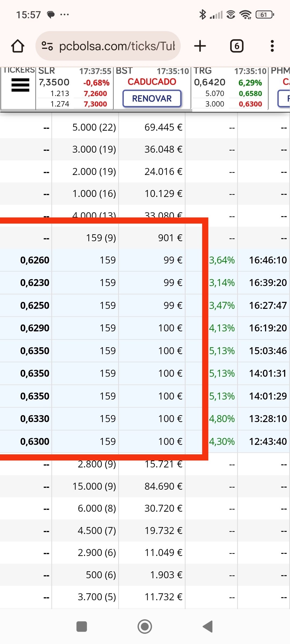
Task: Select the TRG ticker name
Action: (x=203, y=71)
